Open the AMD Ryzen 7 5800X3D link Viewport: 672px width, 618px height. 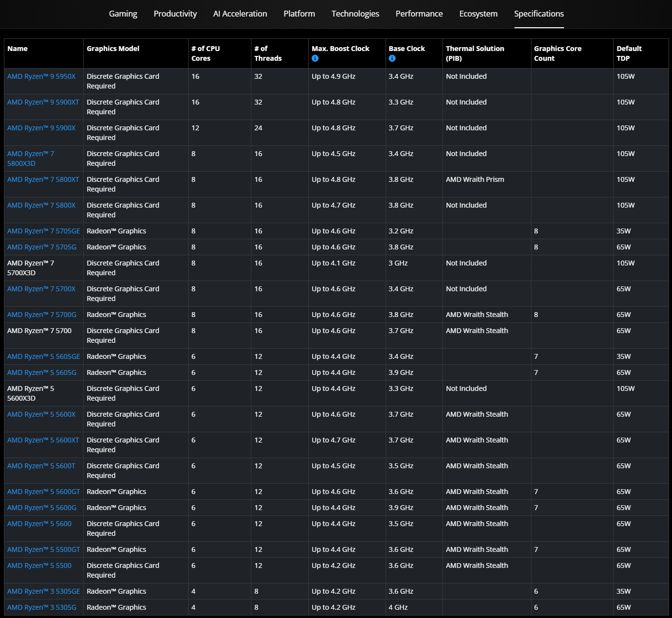31,159
